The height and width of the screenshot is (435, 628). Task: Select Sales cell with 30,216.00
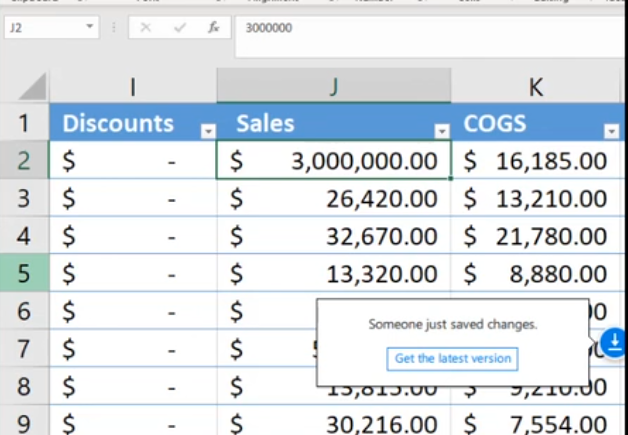pos(334,421)
